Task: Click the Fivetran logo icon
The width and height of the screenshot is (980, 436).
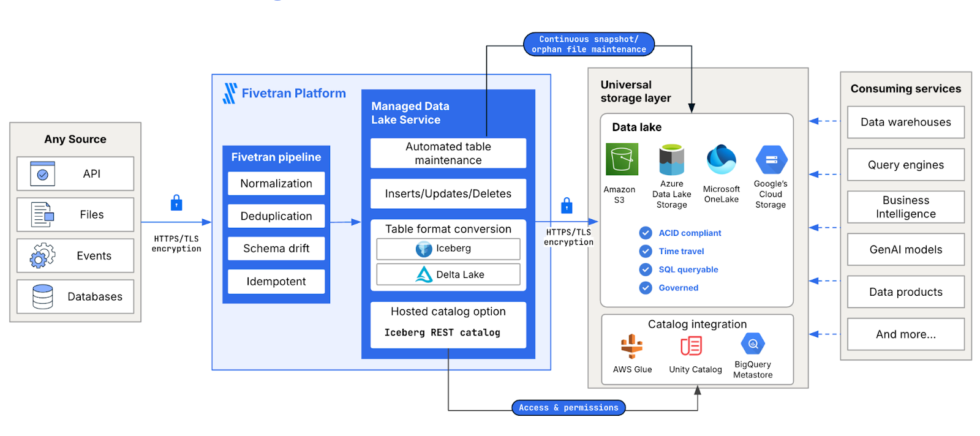Action: pos(230,93)
